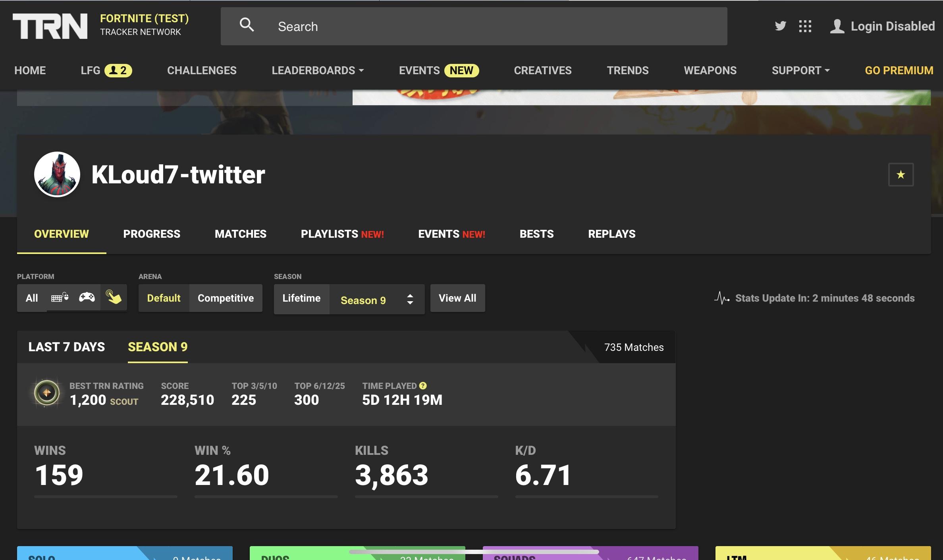The width and height of the screenshot is (943, 560).
Task: Click the Time Played help question icon
Action: click(x=423, y=386)
